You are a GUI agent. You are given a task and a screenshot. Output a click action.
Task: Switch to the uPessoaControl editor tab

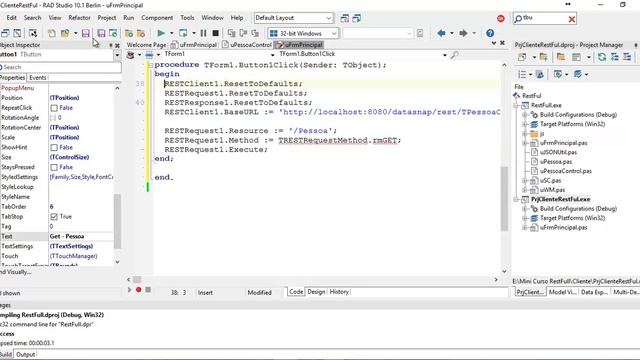pos(247,45)
